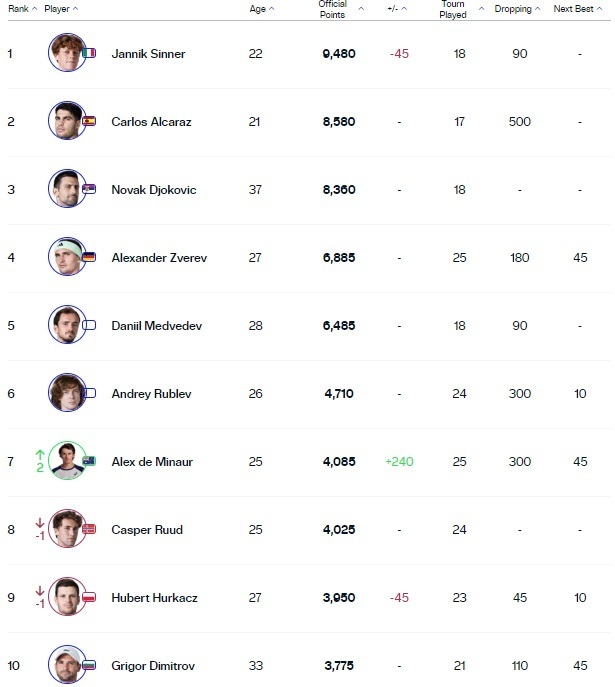Click Alexander Zverev's German flag icon
This screenshot has height=687, width=615.
[x=90, y=257]
